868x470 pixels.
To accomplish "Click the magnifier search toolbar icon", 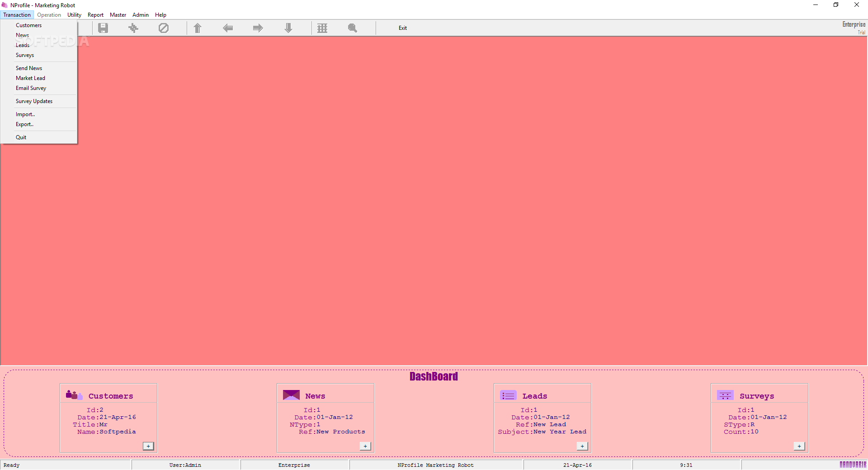I will [x=353, y=28].
